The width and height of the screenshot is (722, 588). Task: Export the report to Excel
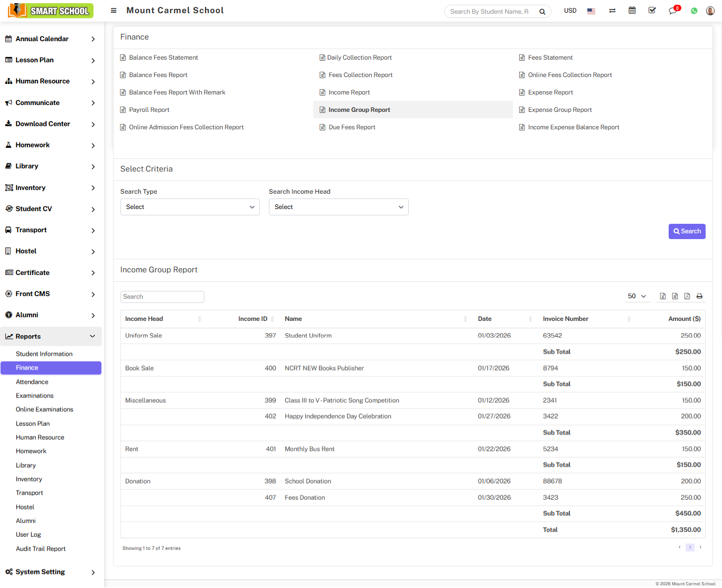click(663, 296)
